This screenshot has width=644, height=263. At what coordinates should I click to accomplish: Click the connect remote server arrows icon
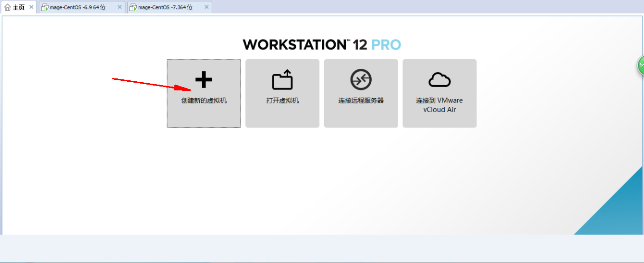click(x=361, y=80)
